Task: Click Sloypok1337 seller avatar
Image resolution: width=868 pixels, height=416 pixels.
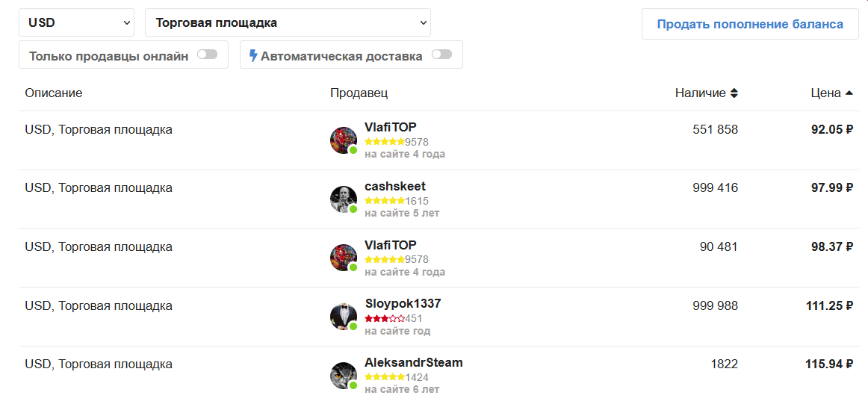Action: [x=344, y=317]
